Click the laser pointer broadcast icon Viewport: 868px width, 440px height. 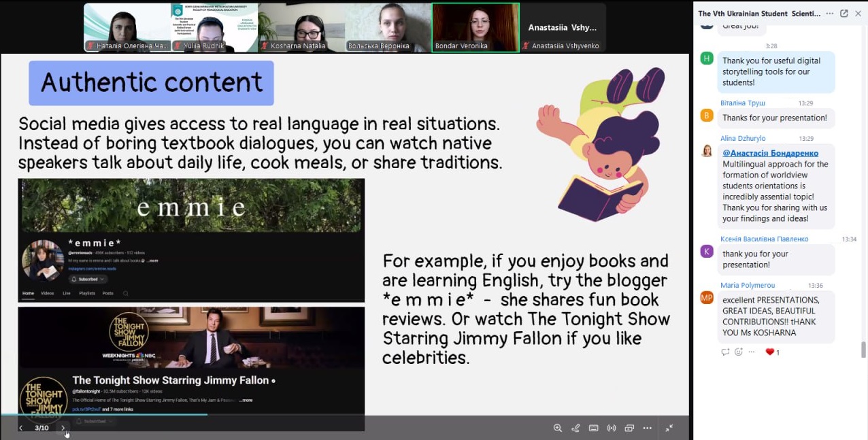pos(611,428)
